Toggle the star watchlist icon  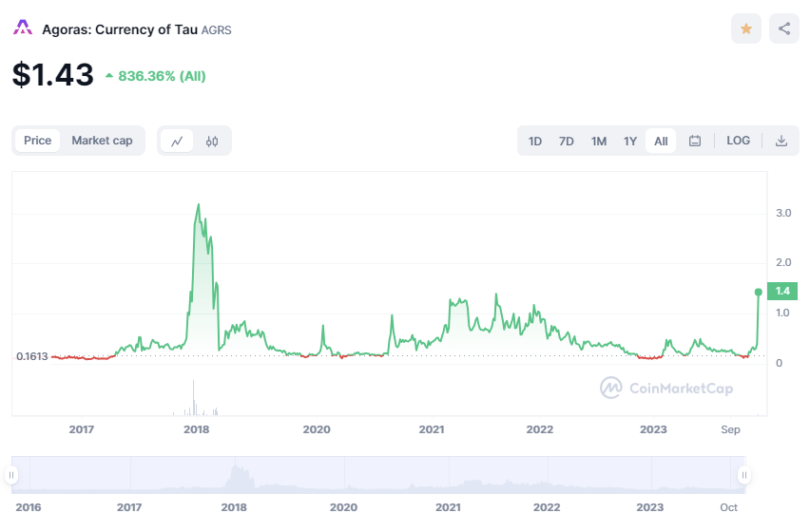click(x=746, y=28)
